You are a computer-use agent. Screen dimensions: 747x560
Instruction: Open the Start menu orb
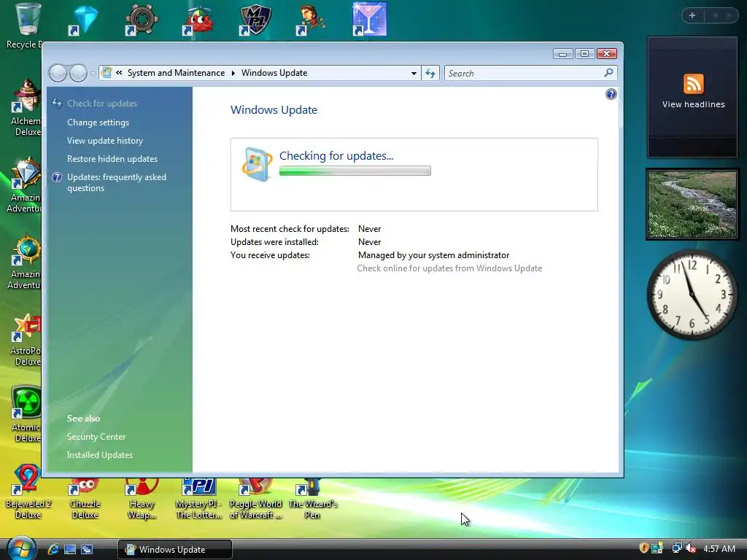[x=21, y=548]
